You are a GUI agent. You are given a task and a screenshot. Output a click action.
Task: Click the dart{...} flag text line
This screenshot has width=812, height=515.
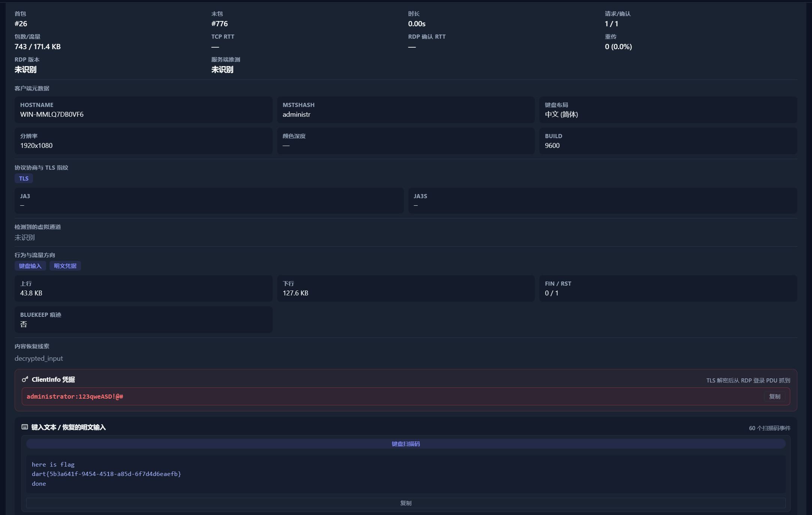coord(107,474)
